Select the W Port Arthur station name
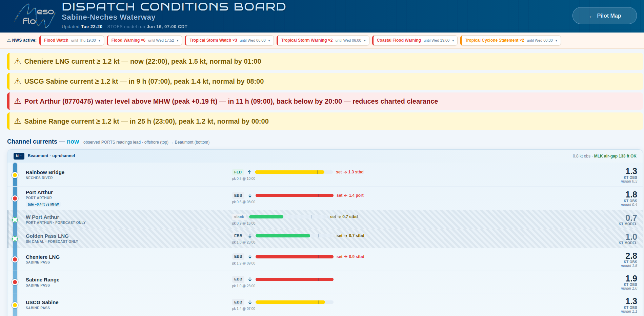The width and height of the screenshot is (644, 316). pyautogui.click(x=42, y=217)
